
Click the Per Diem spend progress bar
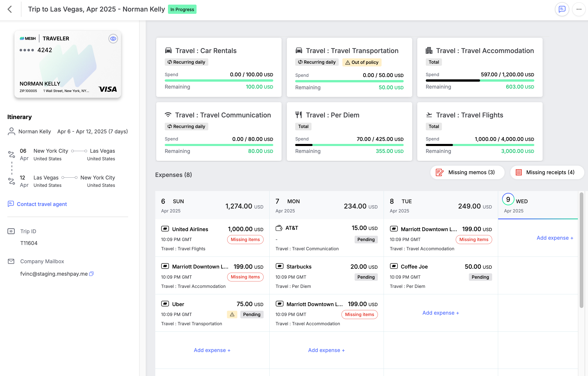pos(349,145)
